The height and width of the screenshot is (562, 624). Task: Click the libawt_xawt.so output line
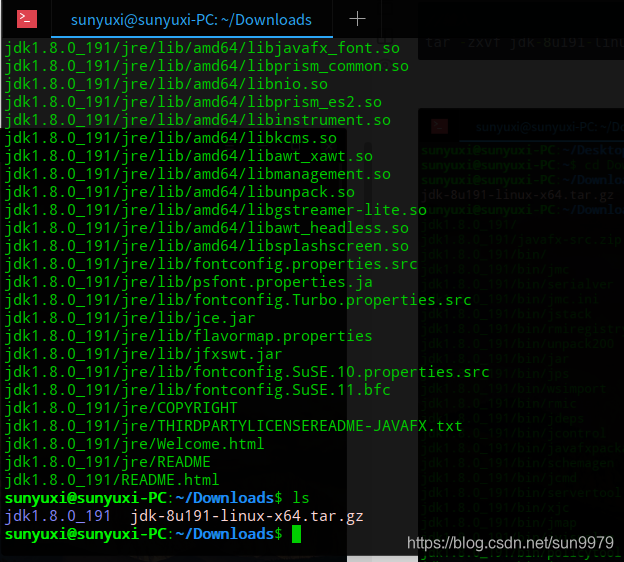[x=189, y=156]
